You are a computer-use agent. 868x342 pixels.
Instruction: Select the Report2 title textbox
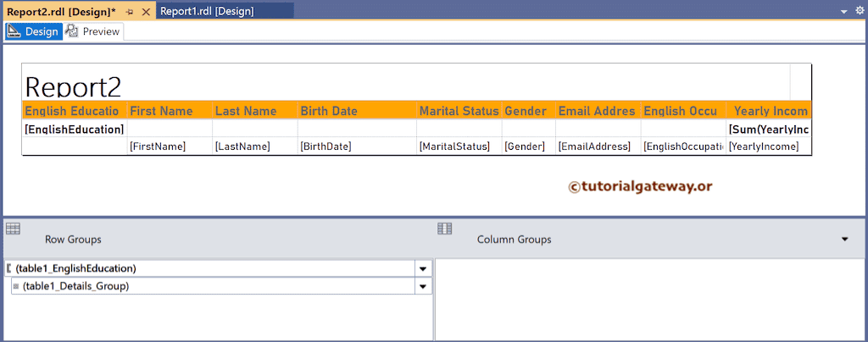(406, 82)
